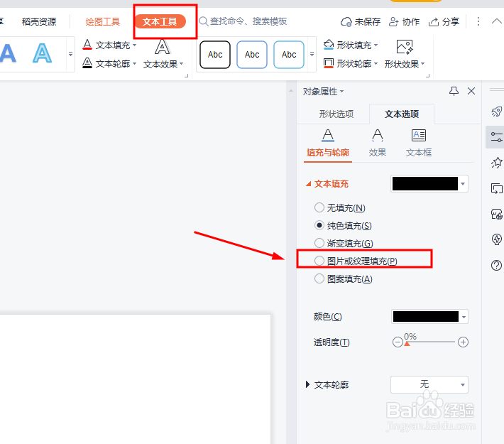Open the 文本轮廓 ribbon dropdown arrow
This screenshot has height=444, width=504.
tap(134, 63)
